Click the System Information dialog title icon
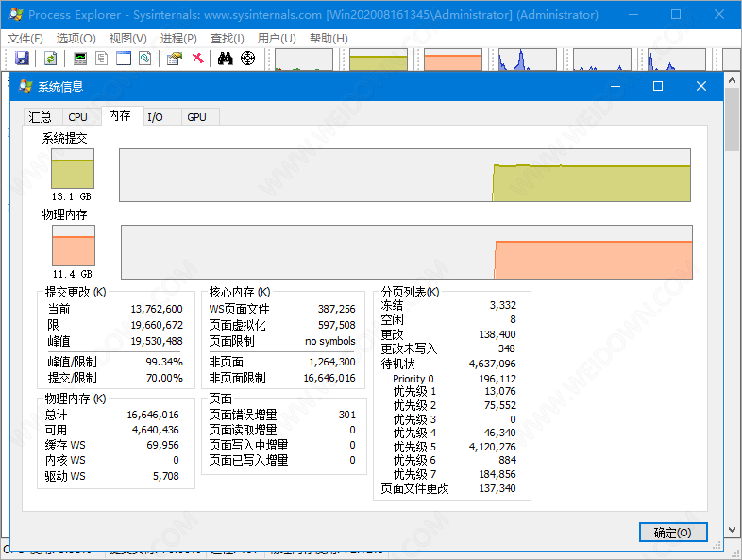The width and height of the screenshot is (742, 560). [x=25, y=86]
